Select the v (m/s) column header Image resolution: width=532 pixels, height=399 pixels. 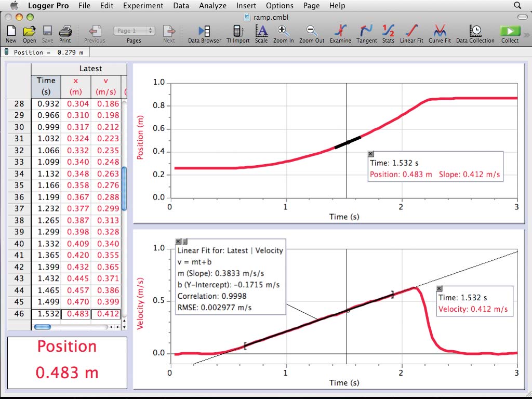click(105, 86)
